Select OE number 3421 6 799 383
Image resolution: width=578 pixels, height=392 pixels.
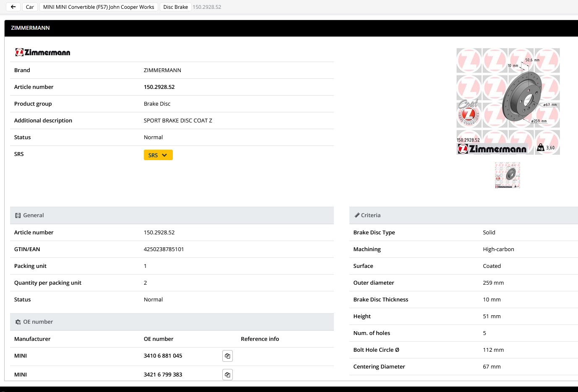[x=163, y=374]
